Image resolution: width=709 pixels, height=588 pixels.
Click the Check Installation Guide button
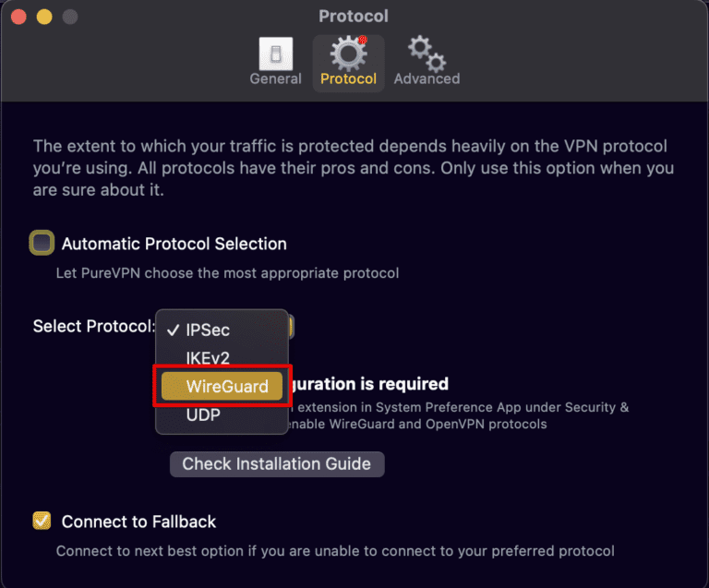click(x=276, y=463)
